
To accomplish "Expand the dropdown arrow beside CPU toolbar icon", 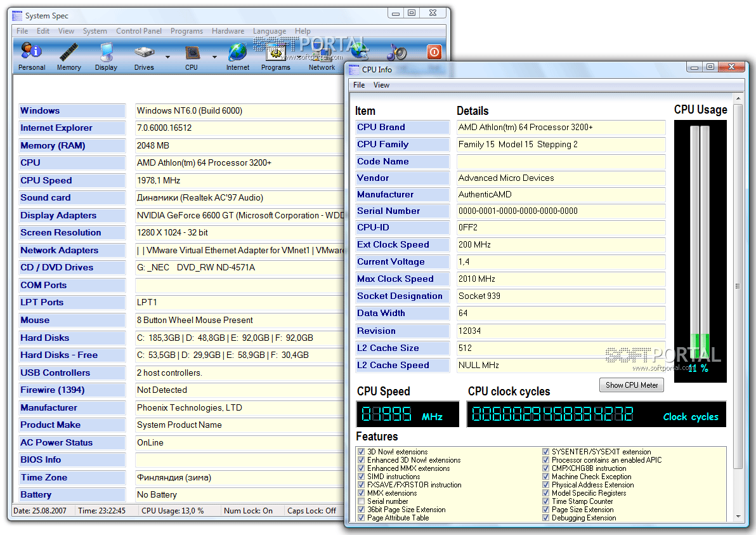I will click(214, 57).
